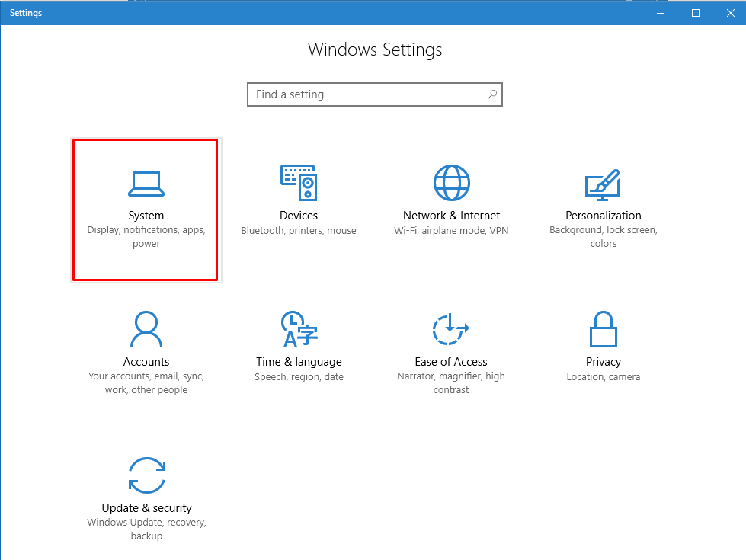The width and height of the screenshot is (746, 560).
Task: Open the Personalization paintbrush icon
Action: pos(603,184)
